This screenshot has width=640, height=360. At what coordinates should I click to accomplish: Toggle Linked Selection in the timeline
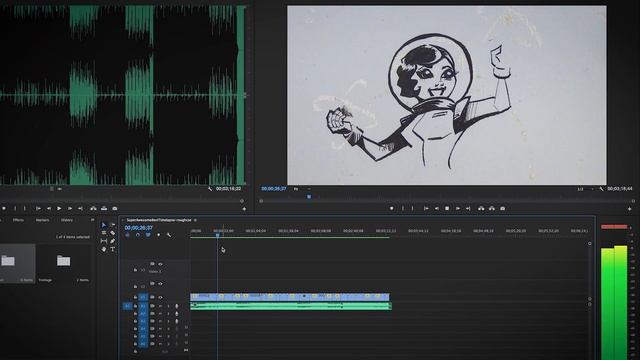pos(148,235)
